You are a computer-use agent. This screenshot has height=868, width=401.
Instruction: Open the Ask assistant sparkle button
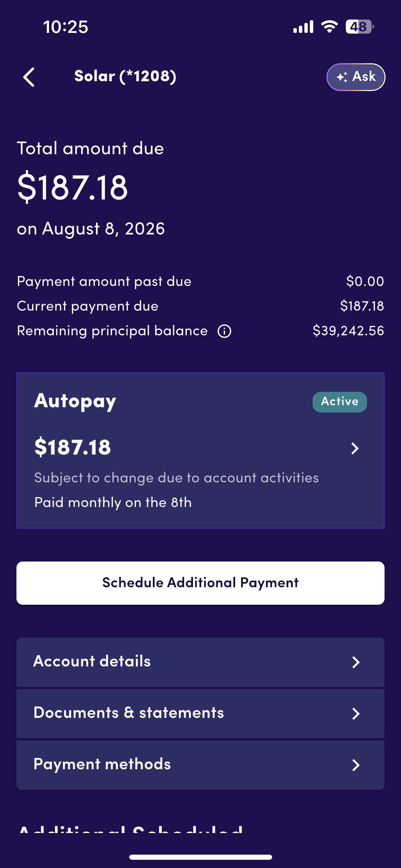[356, 77]
